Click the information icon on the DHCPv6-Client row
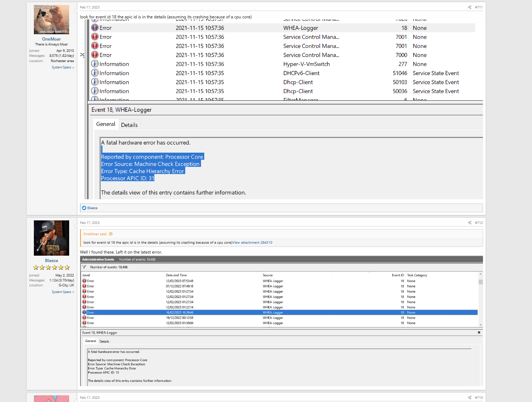532x402 pixels. tap(95, 73)
